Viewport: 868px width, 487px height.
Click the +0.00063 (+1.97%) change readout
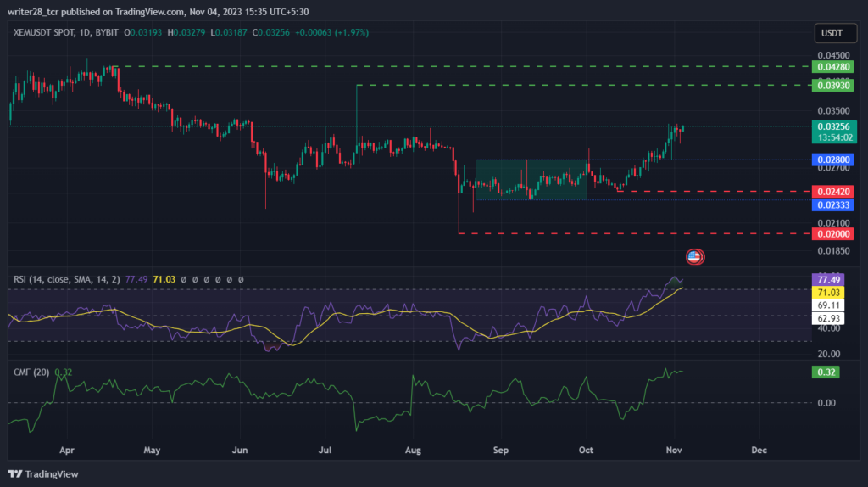coord(331,33)
